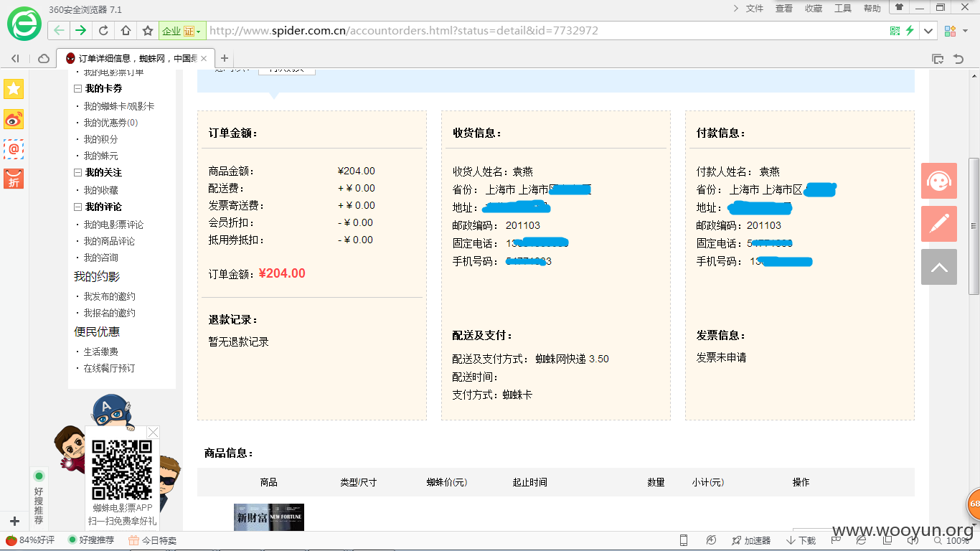The width and height of the screenshot is (980, 551).
Task: Open the browser home page icon
Action: 126,30
